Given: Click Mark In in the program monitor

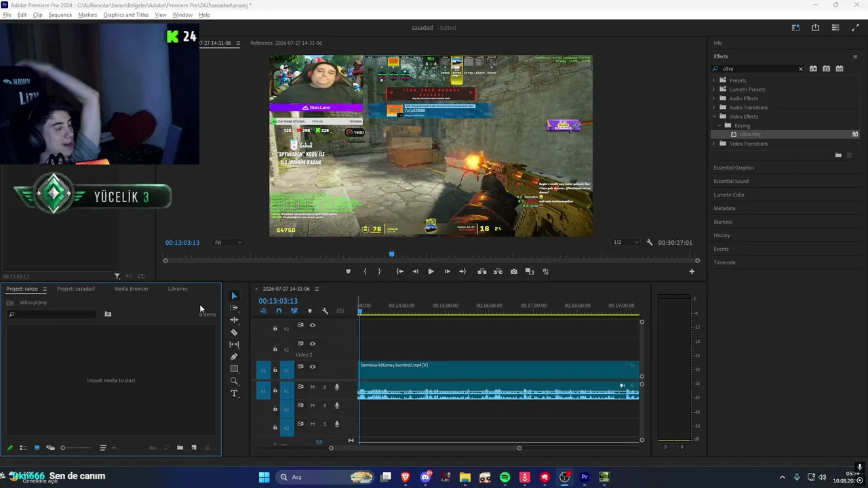Looking at the screenshot, I should [x=365, y=271].
